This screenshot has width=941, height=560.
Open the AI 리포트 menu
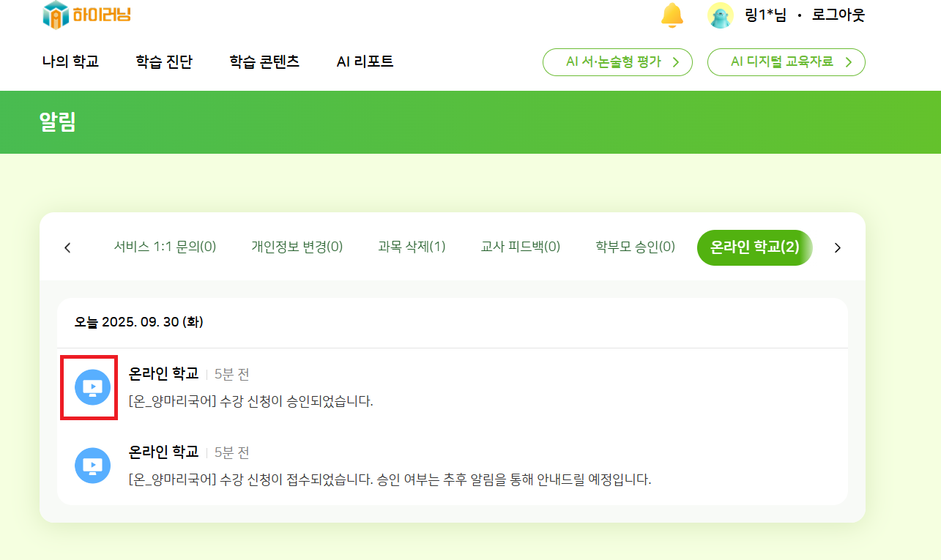[x=365, y=61]
